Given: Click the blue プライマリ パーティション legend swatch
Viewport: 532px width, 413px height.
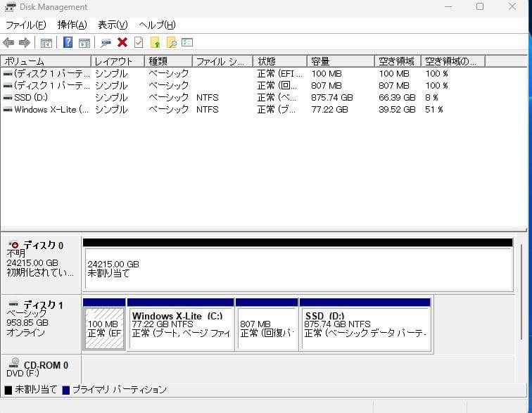Looking at the screenshot, I should click(x=66, y=390).
